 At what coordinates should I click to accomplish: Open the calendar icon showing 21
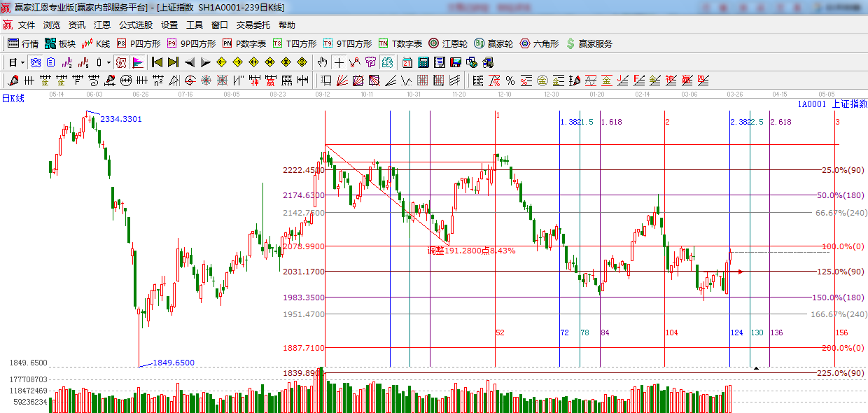click(x=406, y=62)
